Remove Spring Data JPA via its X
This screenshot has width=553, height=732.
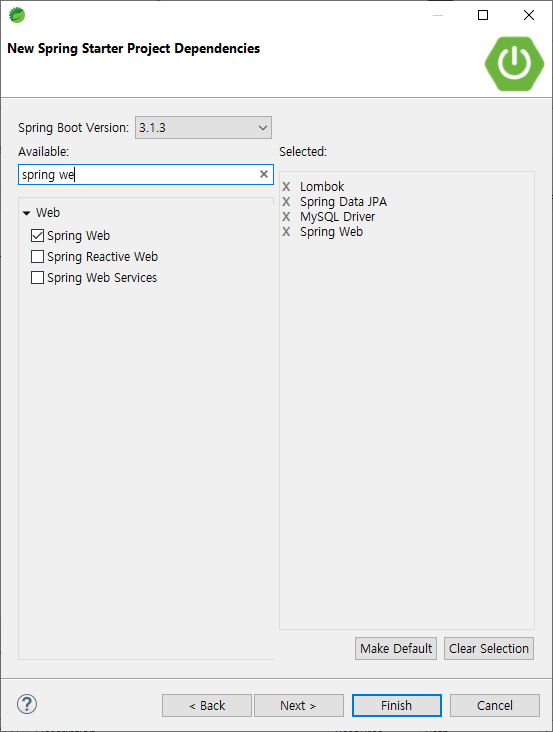click(x=286, y=202)
